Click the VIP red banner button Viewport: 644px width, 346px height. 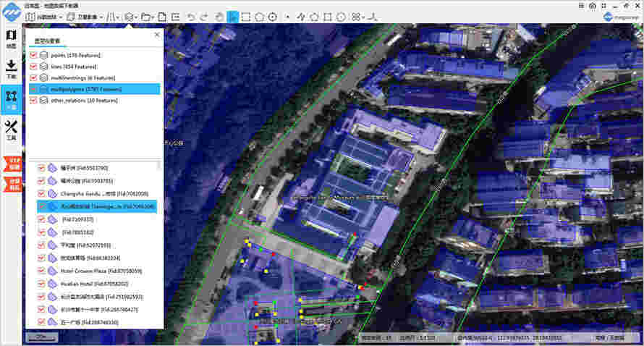tap(12, 163)
